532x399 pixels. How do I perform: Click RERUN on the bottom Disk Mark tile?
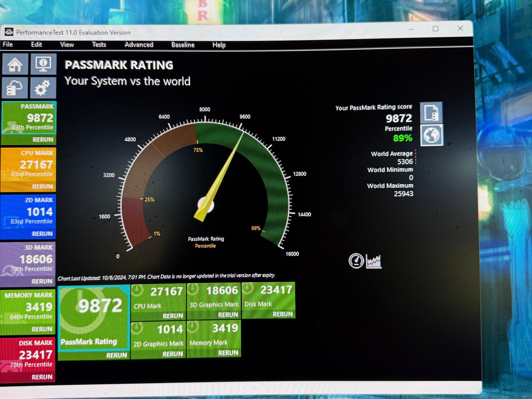283,314
